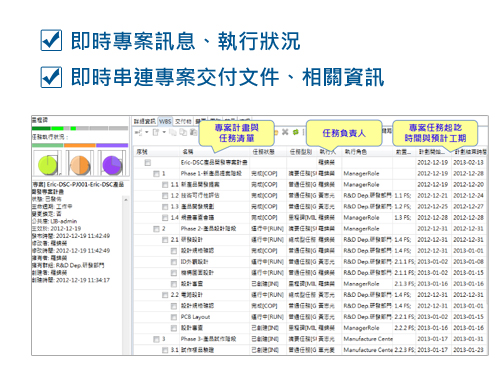This screenshot has width=498, height=371.
Task: Click the add task node icon
Action: pyautogui.click(x=138, y=133)
